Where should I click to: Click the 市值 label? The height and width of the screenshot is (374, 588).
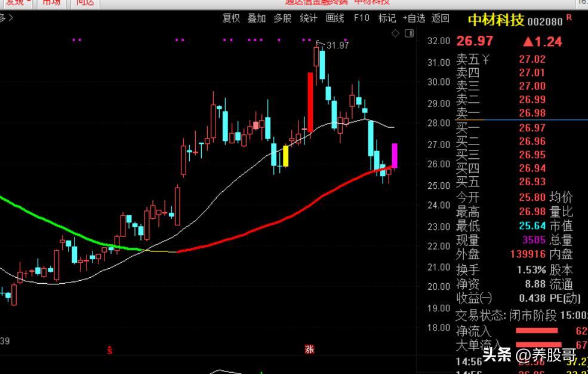point(561,226)
